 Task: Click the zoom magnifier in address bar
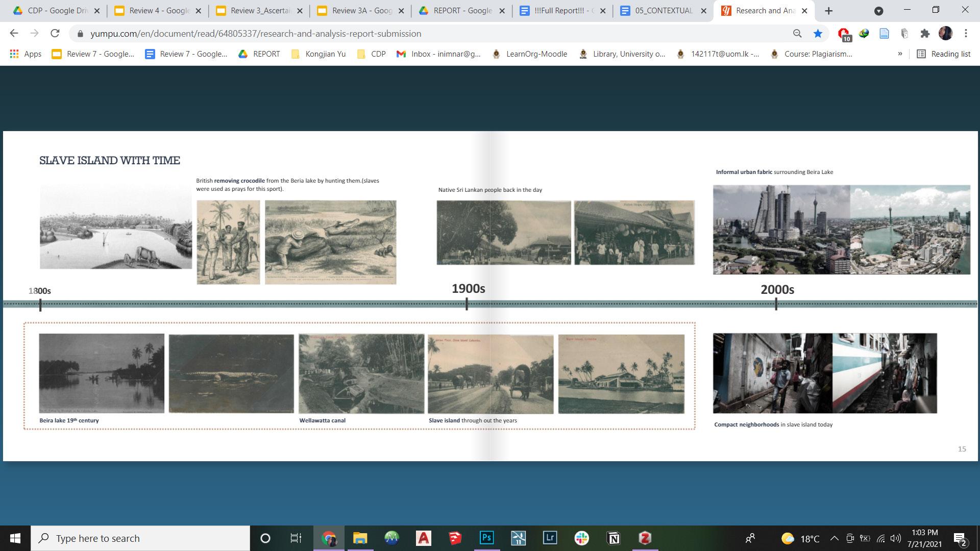797,34
